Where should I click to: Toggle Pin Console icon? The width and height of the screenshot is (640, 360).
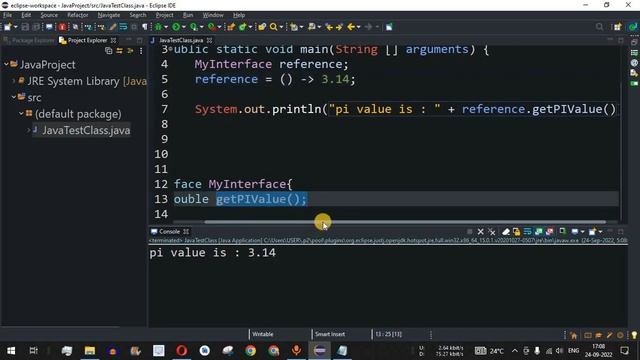coord(562,231)
